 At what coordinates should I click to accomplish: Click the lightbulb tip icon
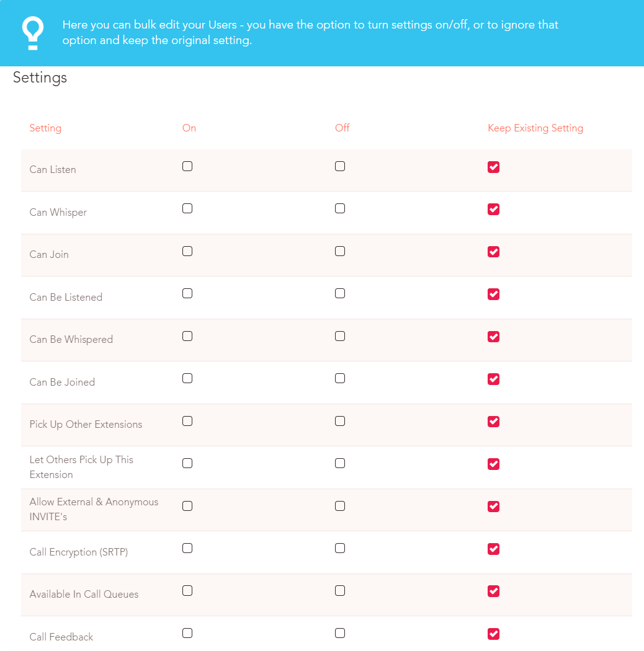32,33
